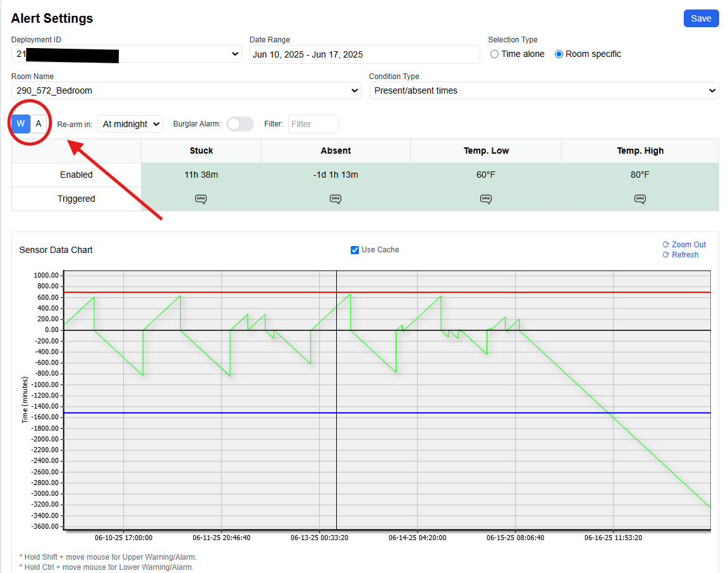Open the Room Name dropdown

pos(186,90)
